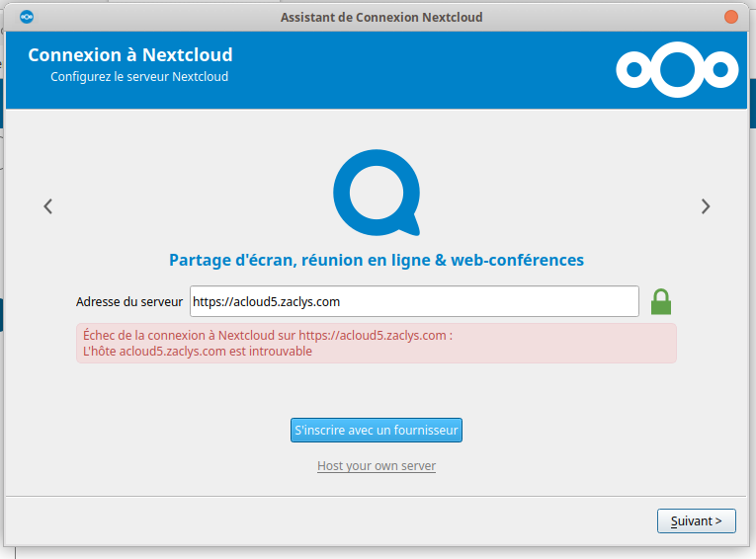Click the green padlock security icon
The image size is (756, 559).
coord(661,301)
